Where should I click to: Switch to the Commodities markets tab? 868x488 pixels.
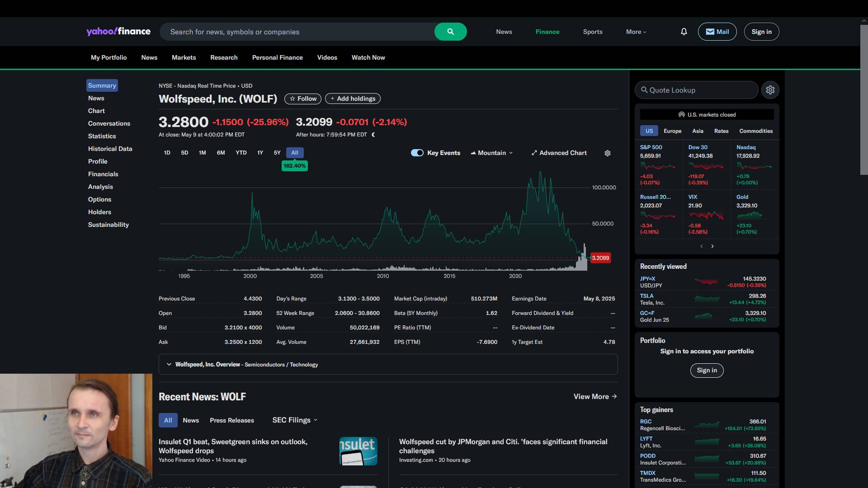755,131
